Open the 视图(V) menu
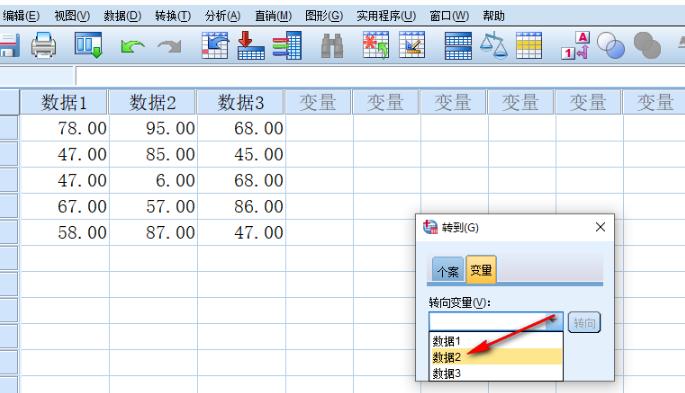The height and width of the screenshot is (393, 685). coord(72,16)
